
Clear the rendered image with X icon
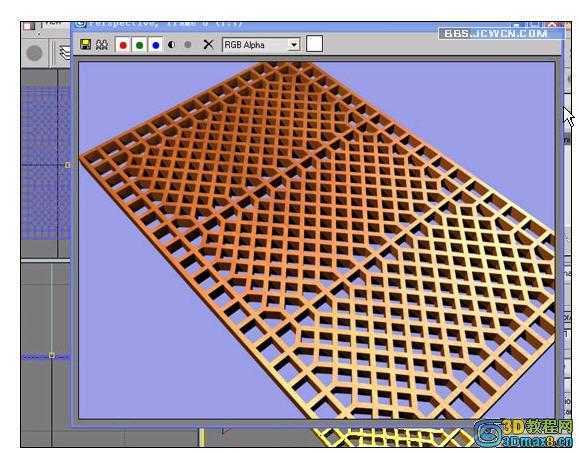[209, 45]
